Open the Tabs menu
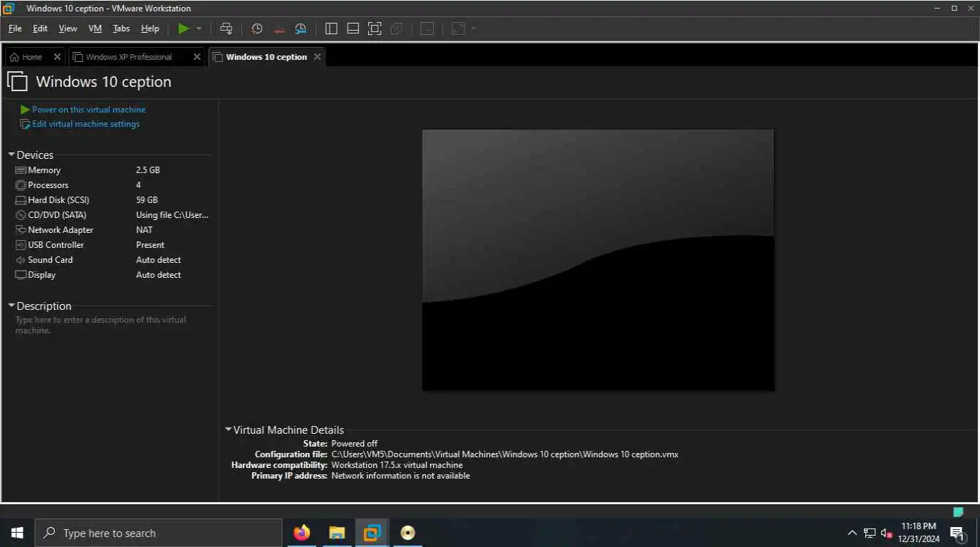 (121, 28)
